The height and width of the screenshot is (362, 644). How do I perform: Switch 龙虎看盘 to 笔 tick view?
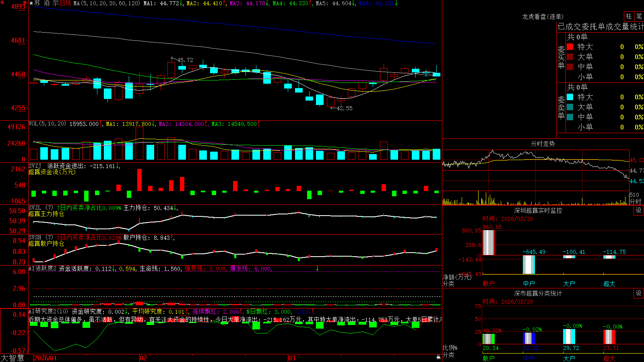coord(639,16)
